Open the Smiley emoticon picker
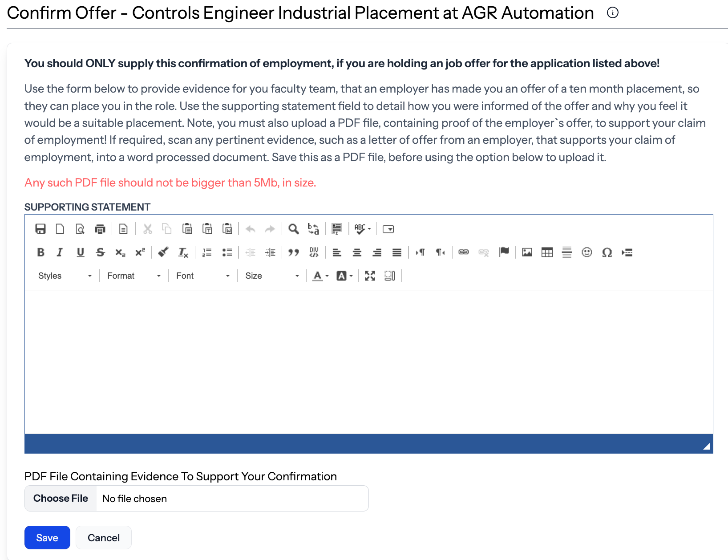 [x=587, y=252]
